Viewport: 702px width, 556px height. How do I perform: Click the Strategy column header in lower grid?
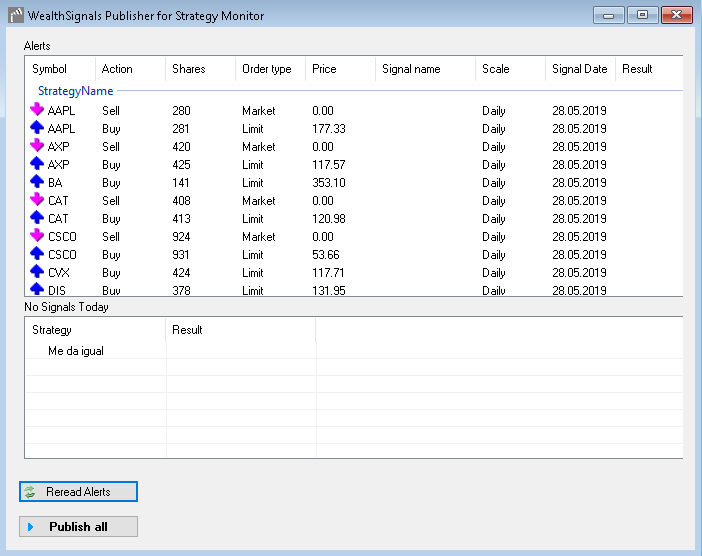(x=52, y=329)
